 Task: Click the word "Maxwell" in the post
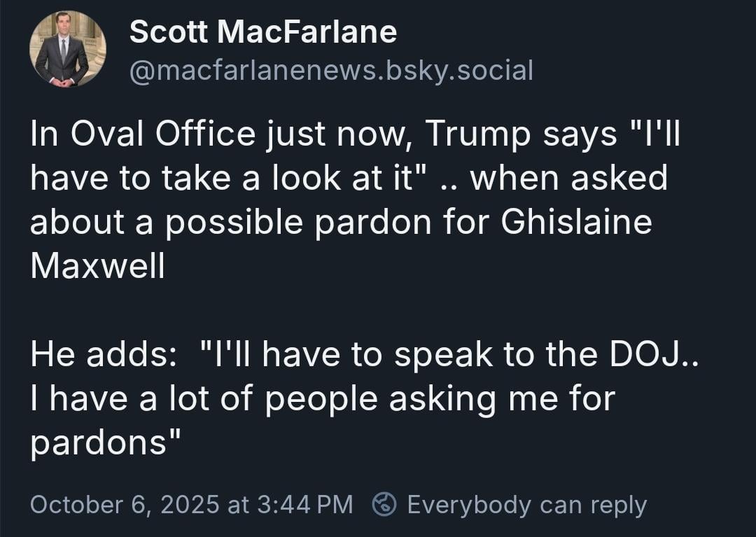[x=97, y=267]
